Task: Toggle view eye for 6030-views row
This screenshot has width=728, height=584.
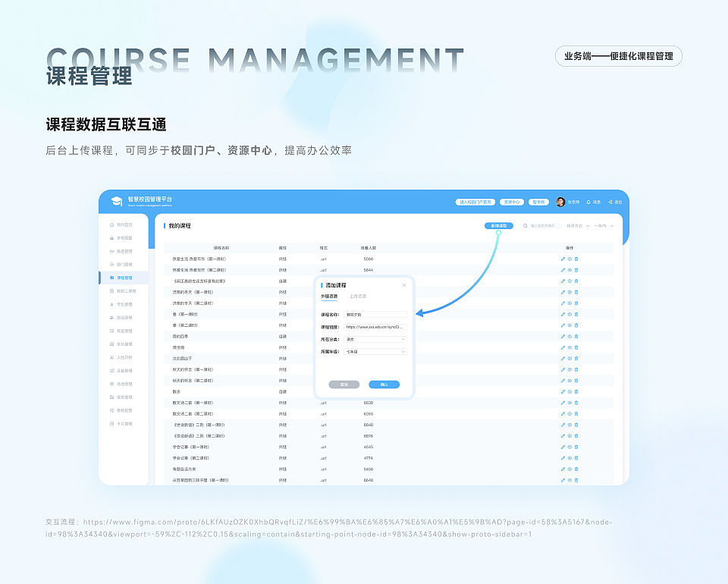Action: pyautogui.click(x=570, y=403)
